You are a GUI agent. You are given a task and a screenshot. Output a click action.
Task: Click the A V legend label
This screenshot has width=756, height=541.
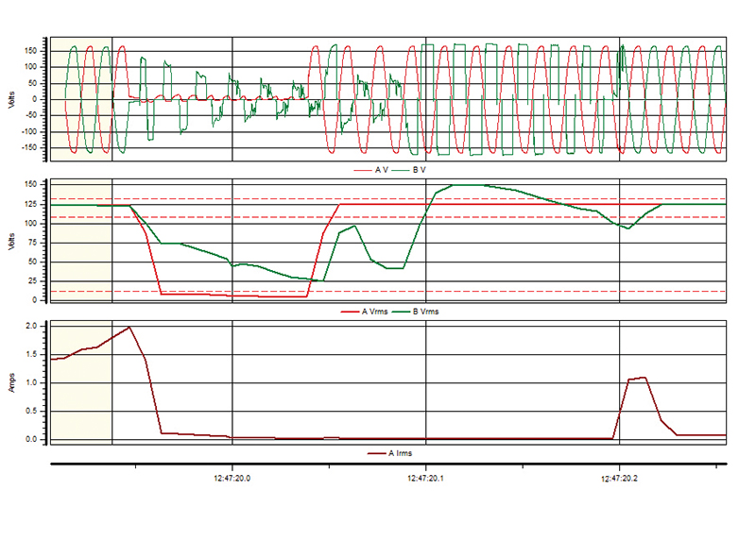382,170
